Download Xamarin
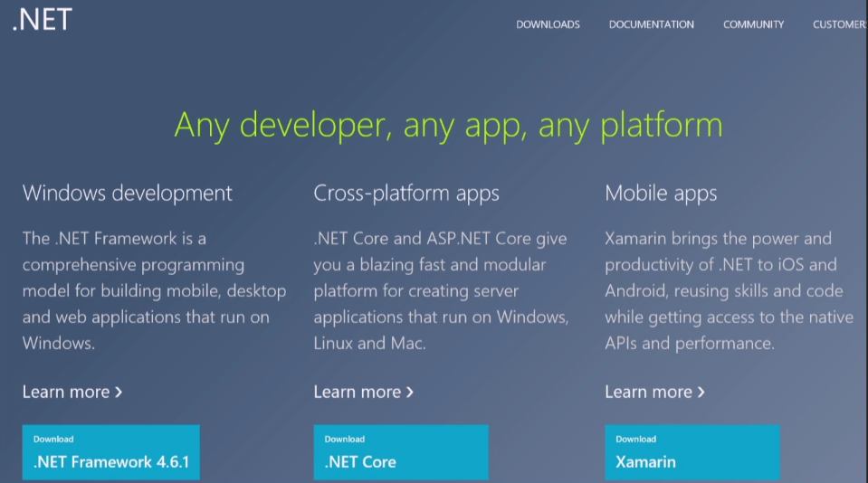The width and height of the screenshot is (868, 483). click(692, 452)
